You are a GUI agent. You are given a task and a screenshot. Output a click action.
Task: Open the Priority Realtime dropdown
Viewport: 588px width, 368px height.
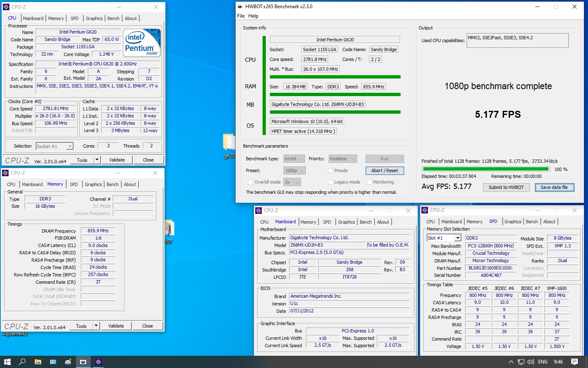point(342,159)
